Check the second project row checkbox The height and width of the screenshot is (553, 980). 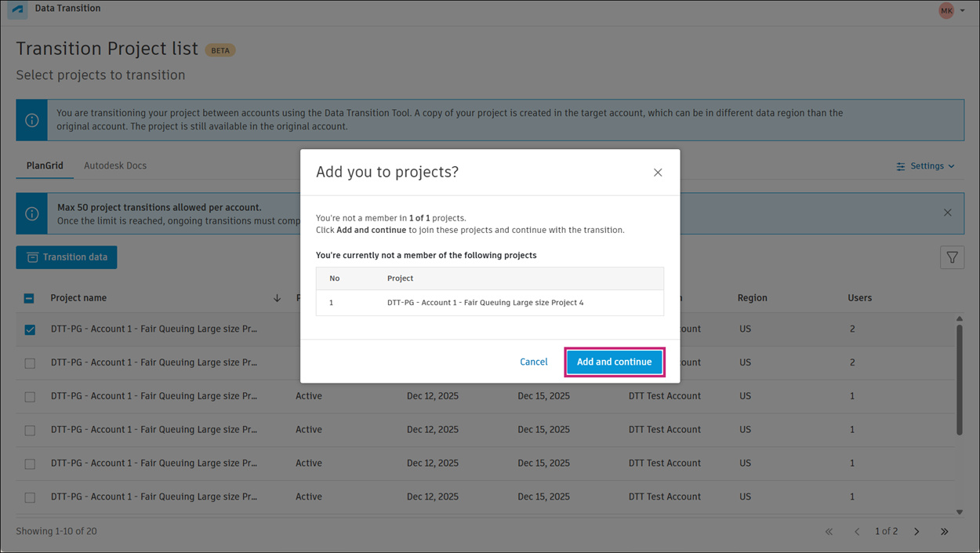pos(30,363)
